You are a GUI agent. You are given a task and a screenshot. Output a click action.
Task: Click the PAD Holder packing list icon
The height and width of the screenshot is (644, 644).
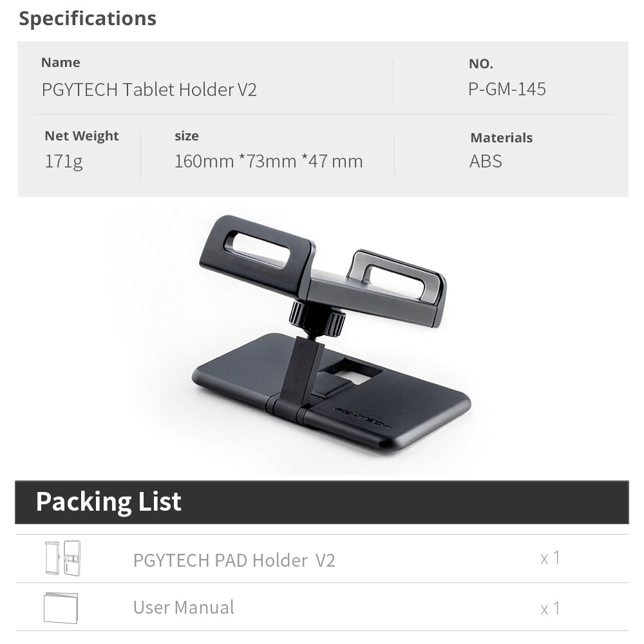click(x=63, y=558)
